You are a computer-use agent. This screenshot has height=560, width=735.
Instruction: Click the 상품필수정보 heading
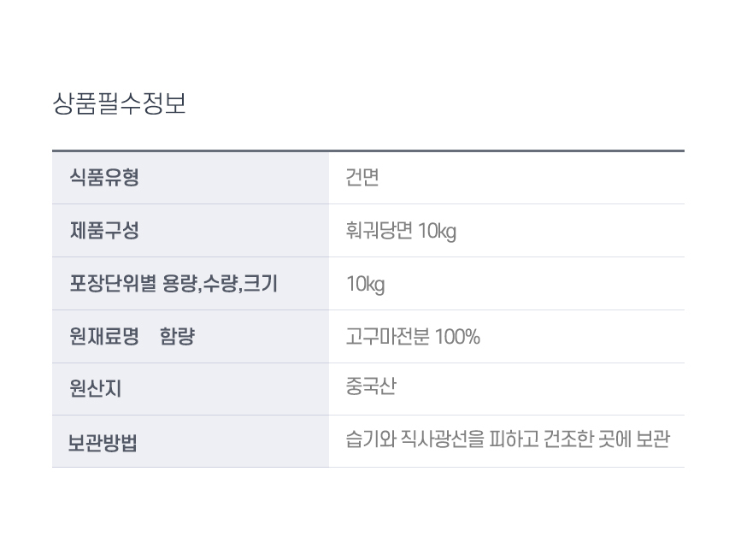point(119,103)
